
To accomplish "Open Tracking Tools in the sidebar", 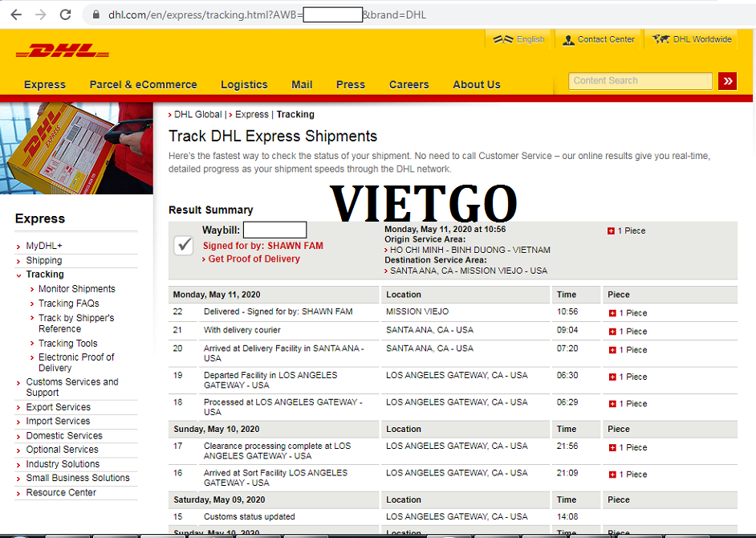I will tap(68, 344).
